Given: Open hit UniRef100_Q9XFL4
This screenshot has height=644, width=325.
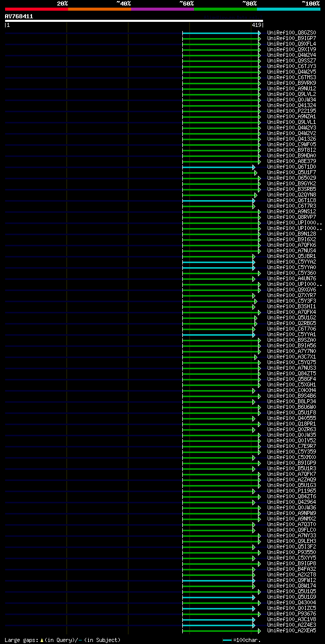Looking at the screenshot, I should (x=291, y=44).
